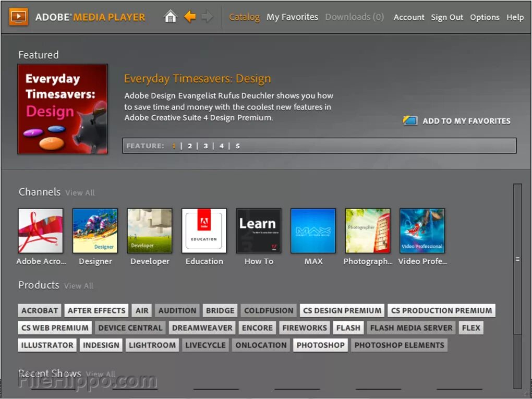The height and width of the screenshot is (399, 532).
Task: Select the COLDFUSION product tag
Action: [269, 310]
